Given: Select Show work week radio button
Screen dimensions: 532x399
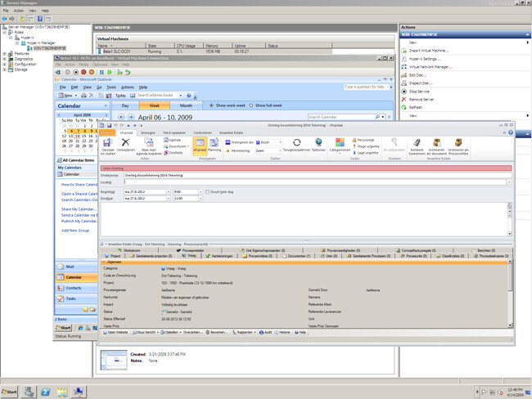Looking at the screenshot, I should [211, 105].
